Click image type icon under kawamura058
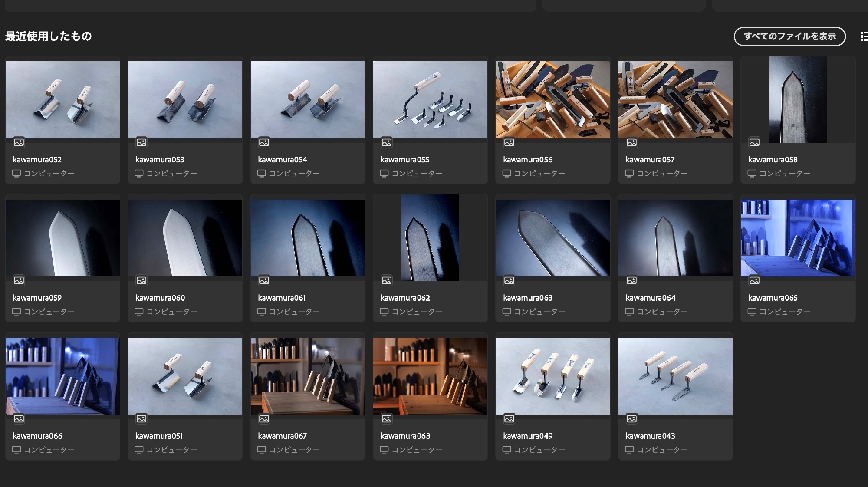The height and width of the screenshot is (487, 868). 754,142
